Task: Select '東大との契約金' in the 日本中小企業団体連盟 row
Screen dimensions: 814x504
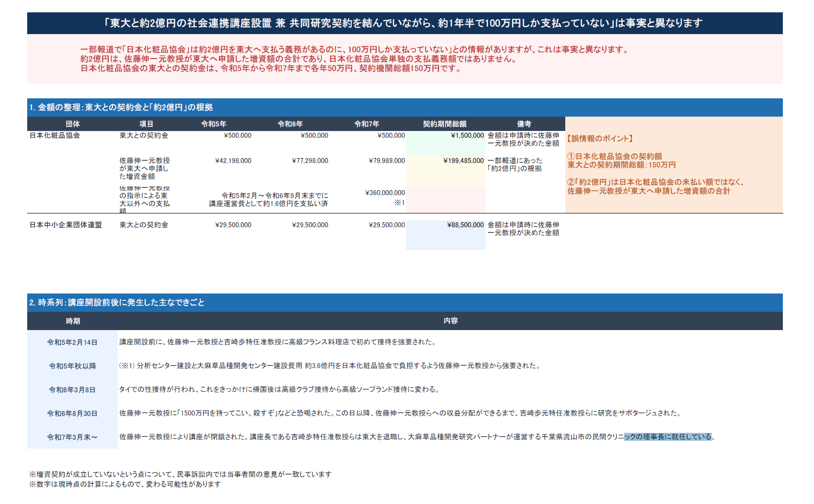Action: click(x=144, y=225)
